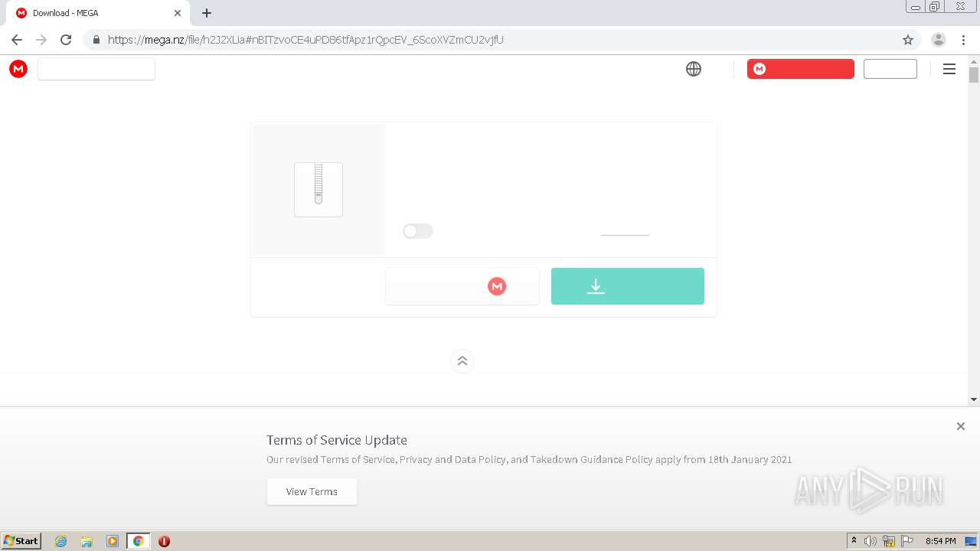Open File Explorer from taskbar
Image resolution: width=980 pixels, height=551 pixels.
point(87,541)
